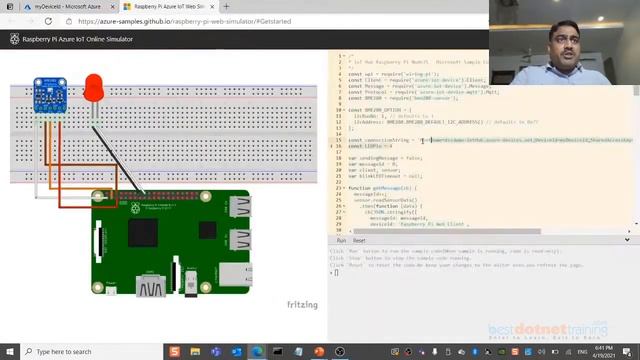The width and height of the screenshot is (640, 360).
Task: Click the Type here to search box
Action: (91, 351)
